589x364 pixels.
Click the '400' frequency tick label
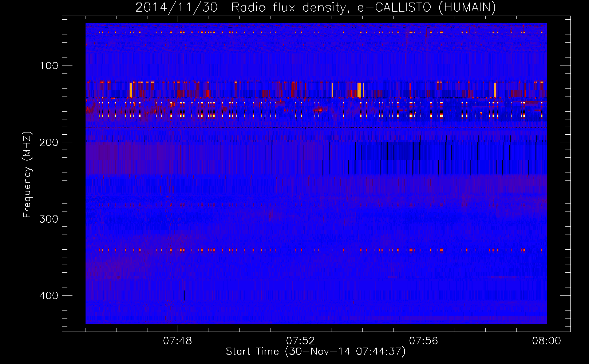[49, 296]
